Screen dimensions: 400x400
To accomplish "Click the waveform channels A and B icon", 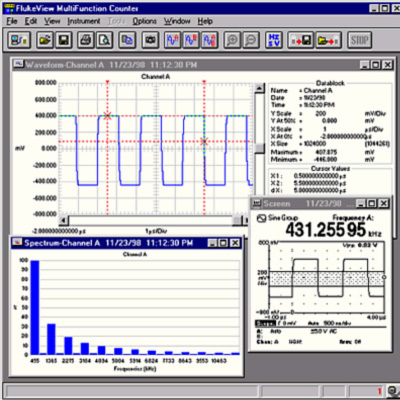I will pos(210,40).
